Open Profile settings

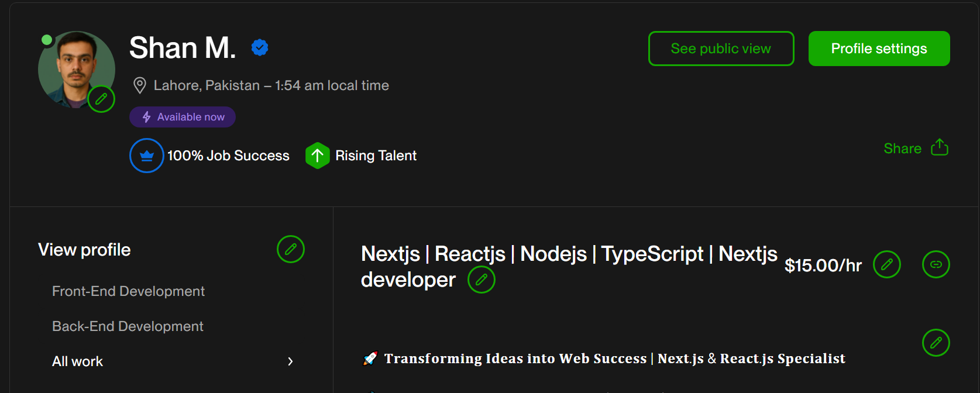[x=879, y=49]
